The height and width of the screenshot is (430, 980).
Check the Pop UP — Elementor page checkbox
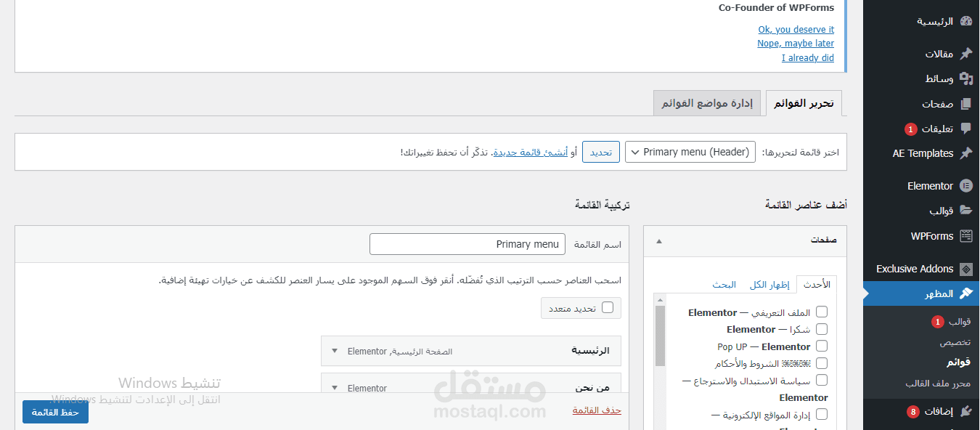821,346
